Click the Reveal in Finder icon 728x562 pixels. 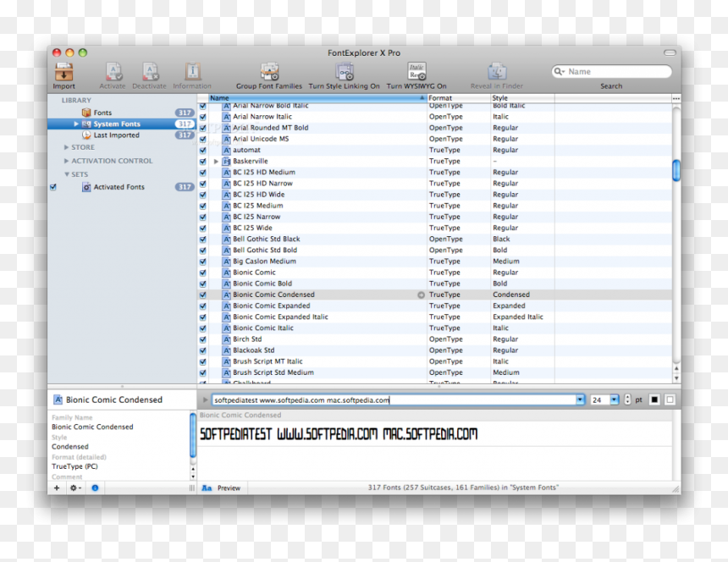[496, 72]
